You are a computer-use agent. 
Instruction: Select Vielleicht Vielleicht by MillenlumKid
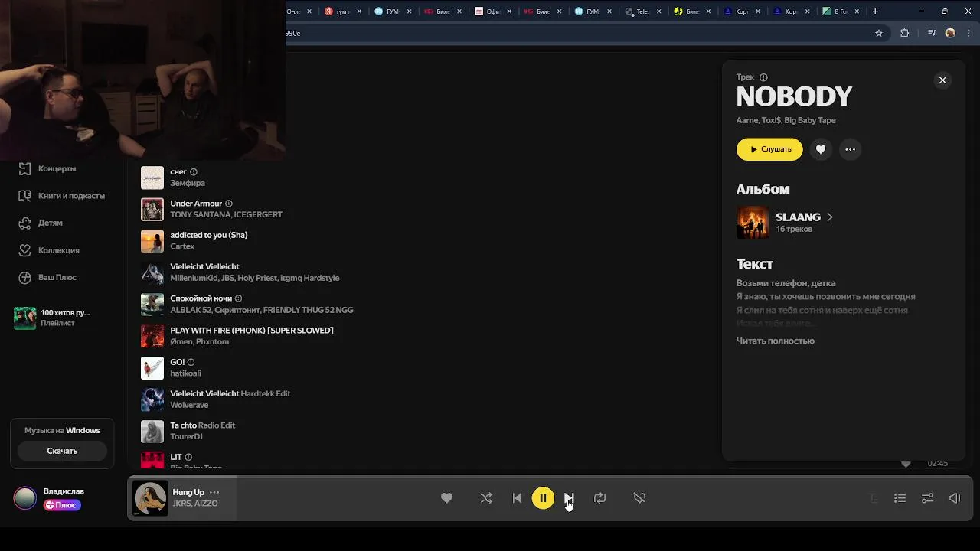(x=204, y=266)
